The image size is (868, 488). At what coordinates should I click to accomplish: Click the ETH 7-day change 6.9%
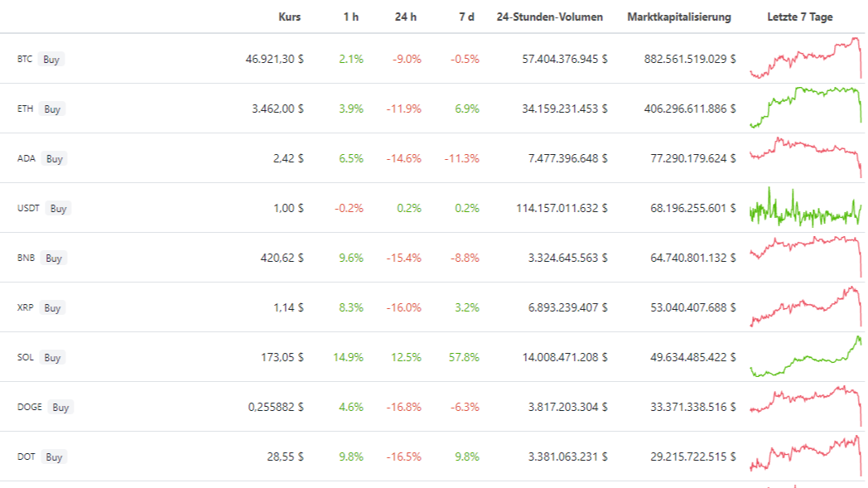click(x=467, y=109)
